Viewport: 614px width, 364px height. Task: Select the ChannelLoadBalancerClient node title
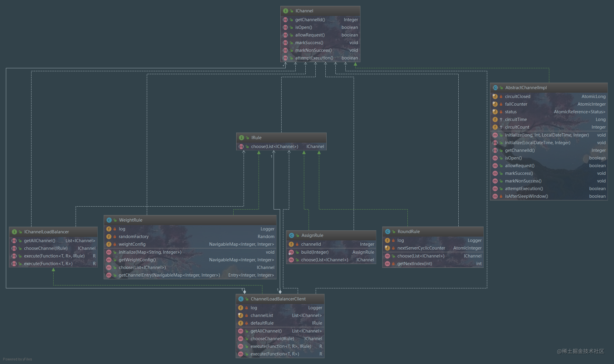click(x=278, y=299)
